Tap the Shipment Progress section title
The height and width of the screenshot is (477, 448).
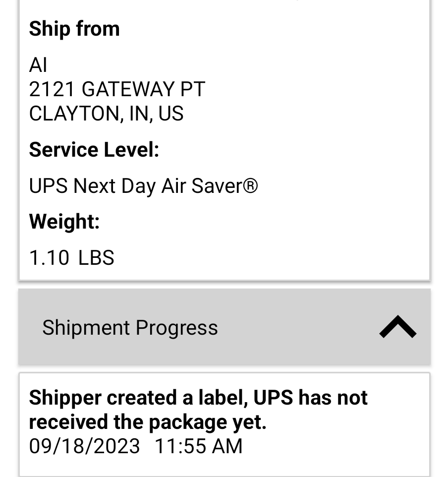[130, 328]
